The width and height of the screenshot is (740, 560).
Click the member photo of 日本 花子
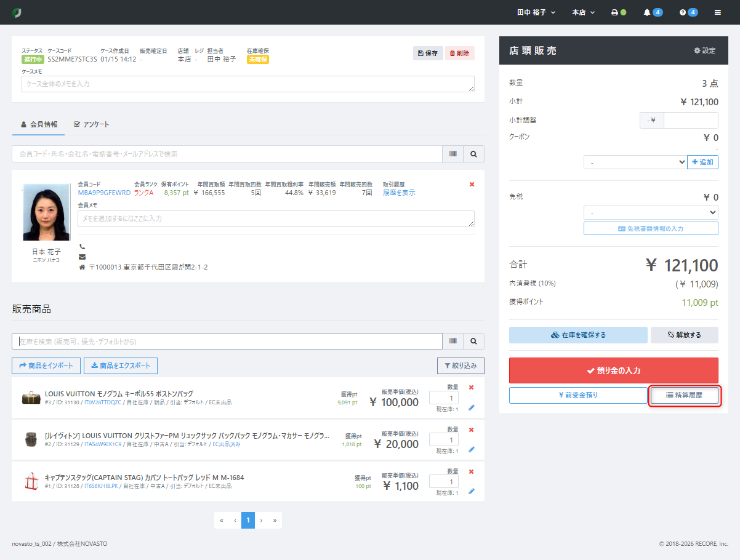46,212
